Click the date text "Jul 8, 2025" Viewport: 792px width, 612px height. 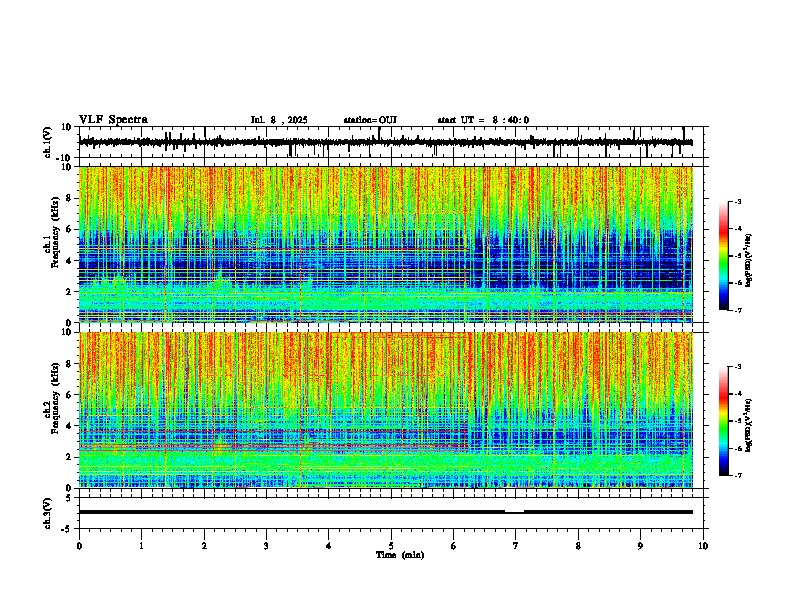[279, 120]
